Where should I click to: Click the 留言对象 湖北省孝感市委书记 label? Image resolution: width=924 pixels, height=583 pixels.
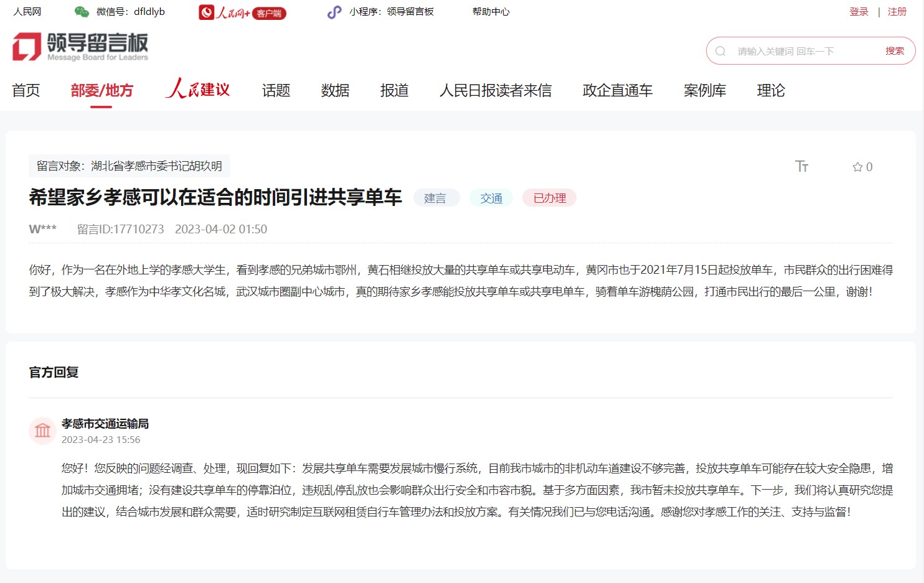(x=130, y=166)
